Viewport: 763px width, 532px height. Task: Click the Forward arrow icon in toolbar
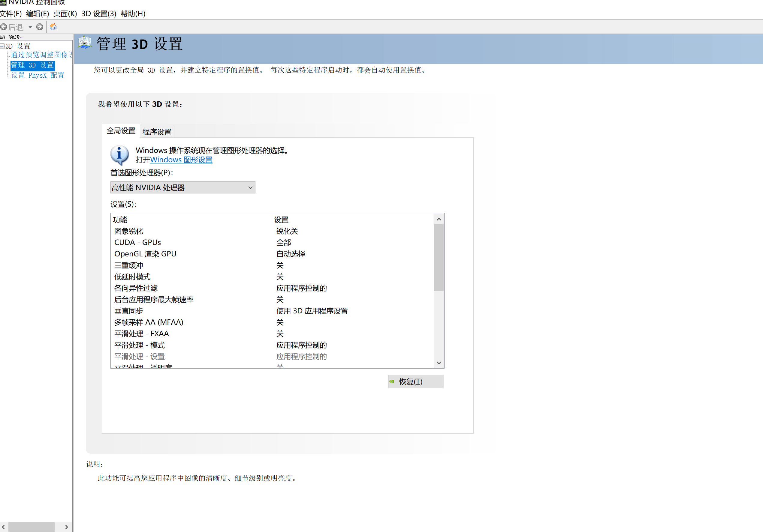pyautogui.click(x=40, y=27)
